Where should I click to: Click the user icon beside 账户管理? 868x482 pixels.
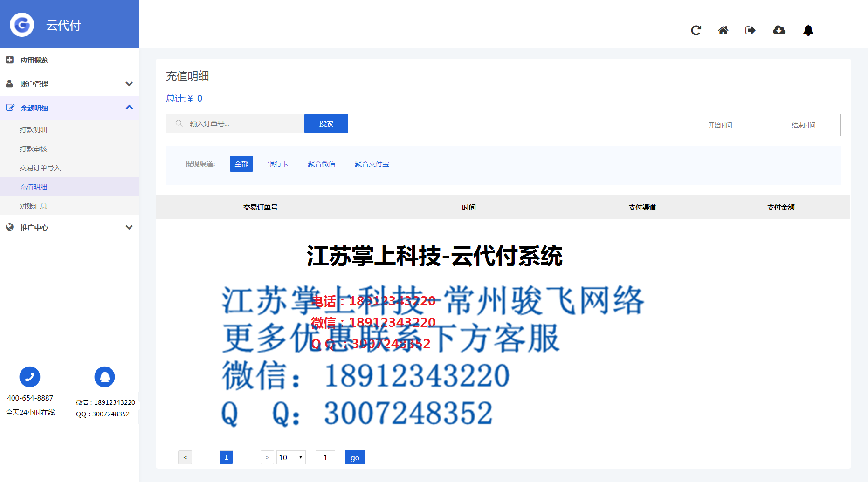click(x=9, y=83)
